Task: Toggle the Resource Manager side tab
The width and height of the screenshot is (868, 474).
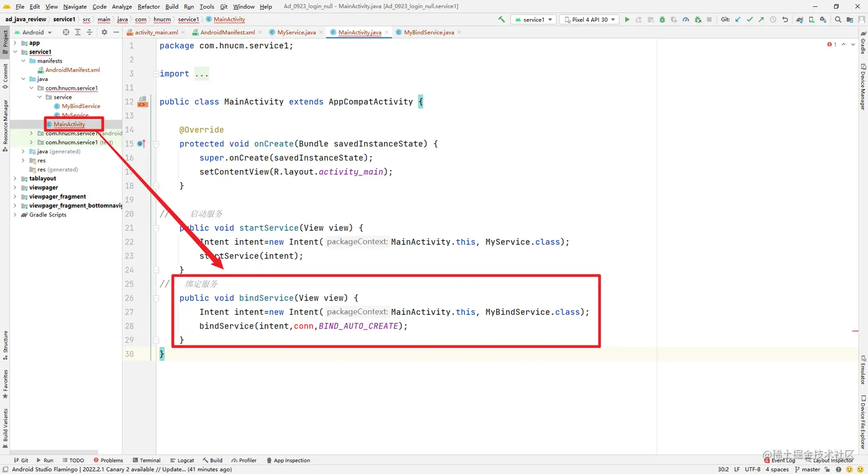Action: coord(5,125)
